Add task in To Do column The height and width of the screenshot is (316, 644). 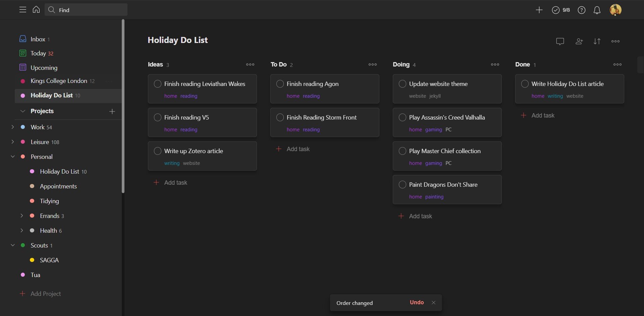coord(293,149)
